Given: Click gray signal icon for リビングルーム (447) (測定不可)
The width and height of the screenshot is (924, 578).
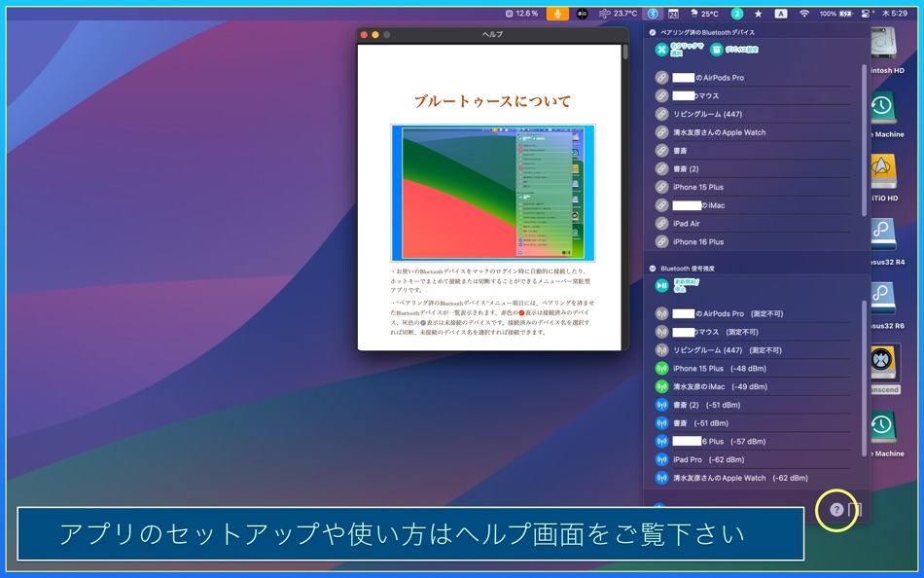Looking at the screenshot, I should tap(661, 350).
